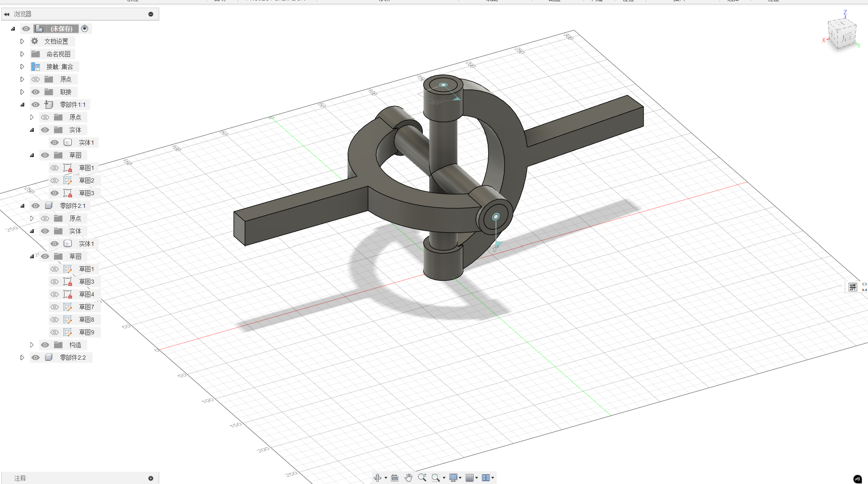Toggle visibility of 零部件2:1
Viewport: 868px width, 484px height.
[x=35, y=206]
